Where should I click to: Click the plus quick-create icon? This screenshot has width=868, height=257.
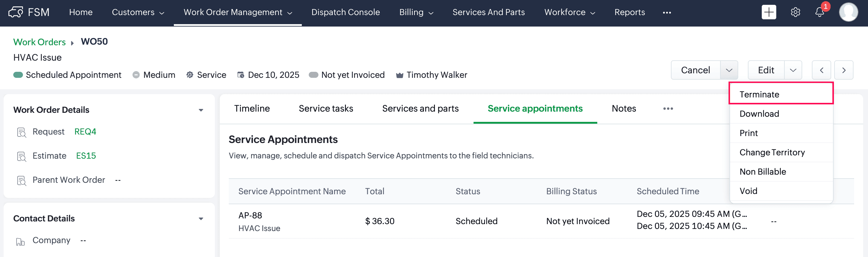pos(769,12)
